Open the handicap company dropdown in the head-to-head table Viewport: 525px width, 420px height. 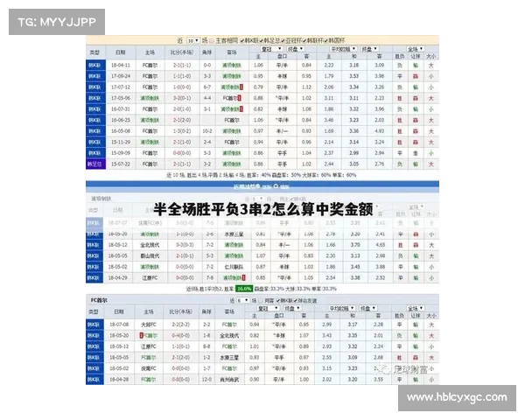[271, 49]
